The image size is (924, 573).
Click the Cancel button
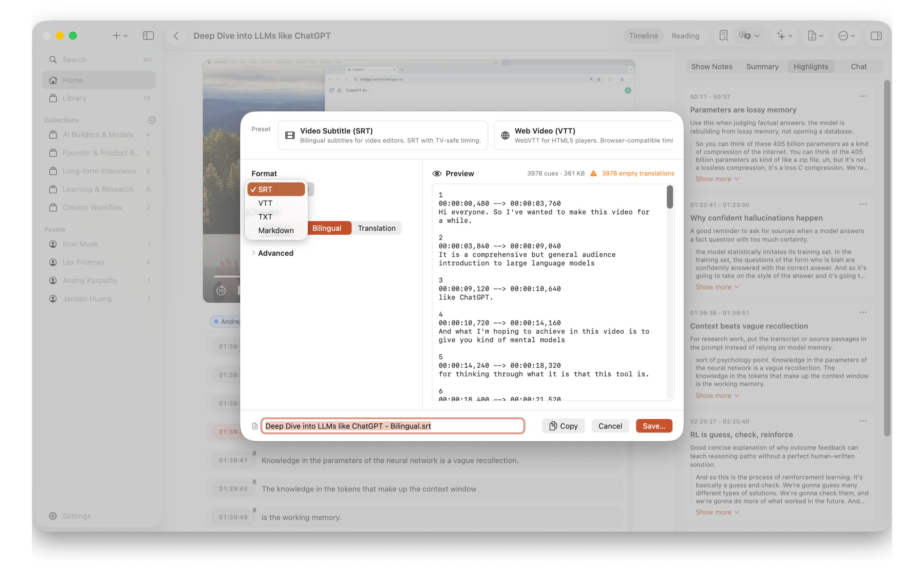click(x=610, y=426)
